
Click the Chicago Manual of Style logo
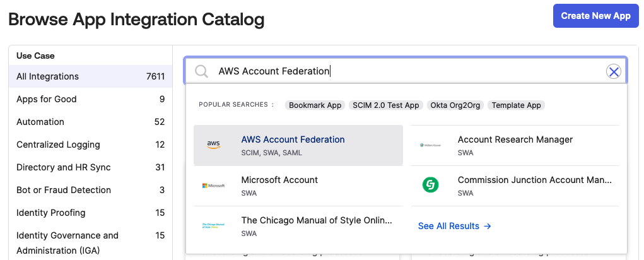click(214, 225)
